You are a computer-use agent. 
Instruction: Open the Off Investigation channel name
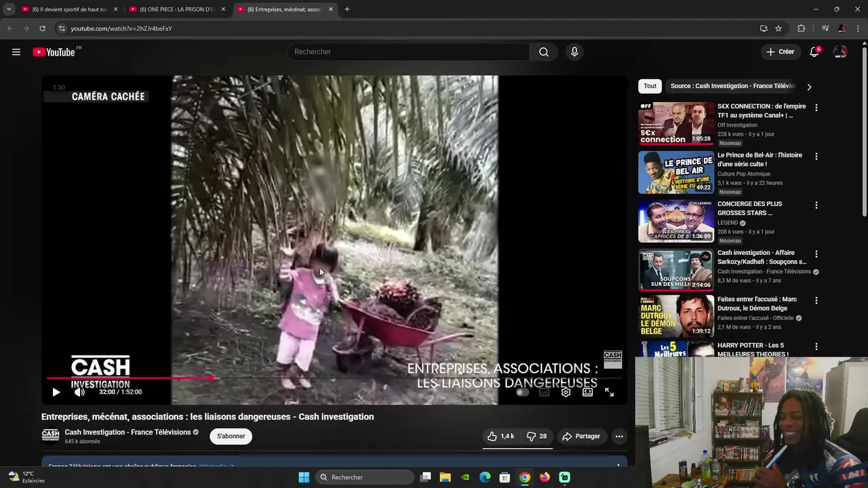point(737,125)
